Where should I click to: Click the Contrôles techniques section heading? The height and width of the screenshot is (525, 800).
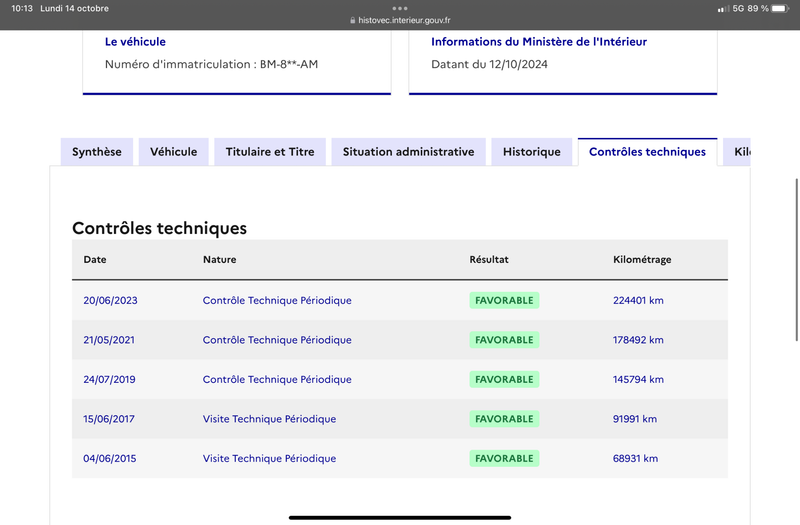pos(159,228)
